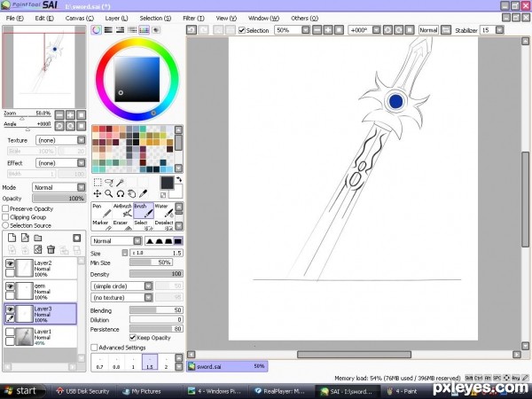Viewport: 532px width, 399px height.
Task: Open the simple circle shape dropdown
Action: coord(148,286)
